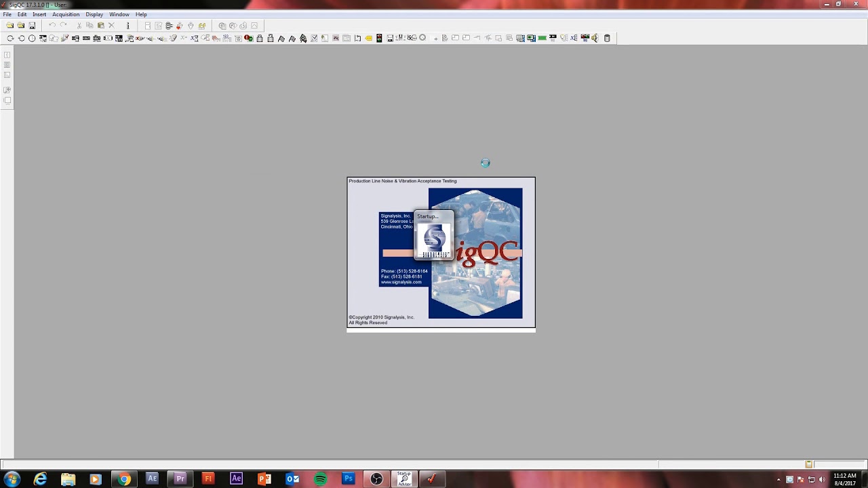Open the Edit menu

22,14
